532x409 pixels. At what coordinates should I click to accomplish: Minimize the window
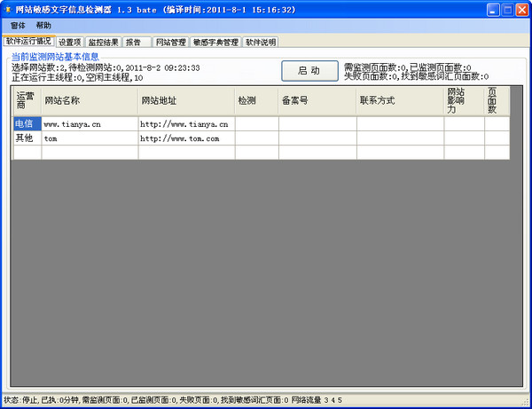point(493,10)
